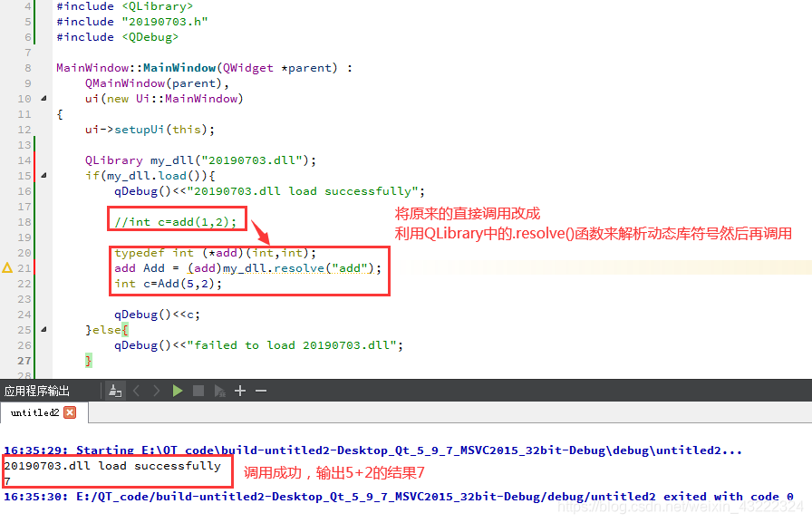Image resolution: width=812 pixels, height=523 pixels.
Task: Click the previous-item chevron in output toolbar
Action: click(x=136, y=390)
